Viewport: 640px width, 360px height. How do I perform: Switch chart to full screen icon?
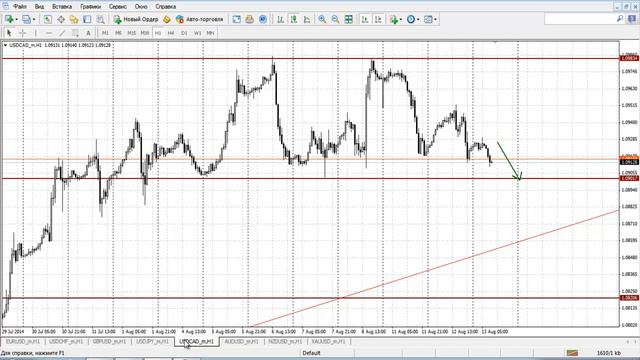point(236,19)
